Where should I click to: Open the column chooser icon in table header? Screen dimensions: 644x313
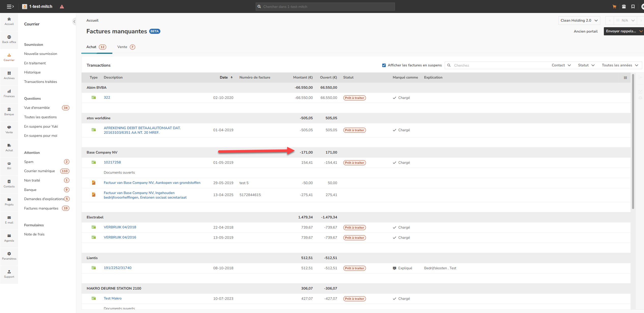tap(625, 78)
